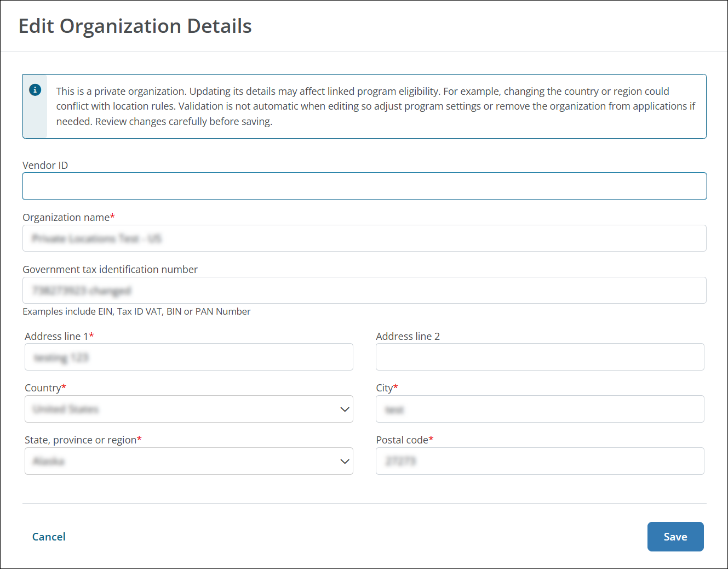Screen dimensions: 728x569
Task: Expand the Alaska state selector chevron
Action: (x=345, y=461)
